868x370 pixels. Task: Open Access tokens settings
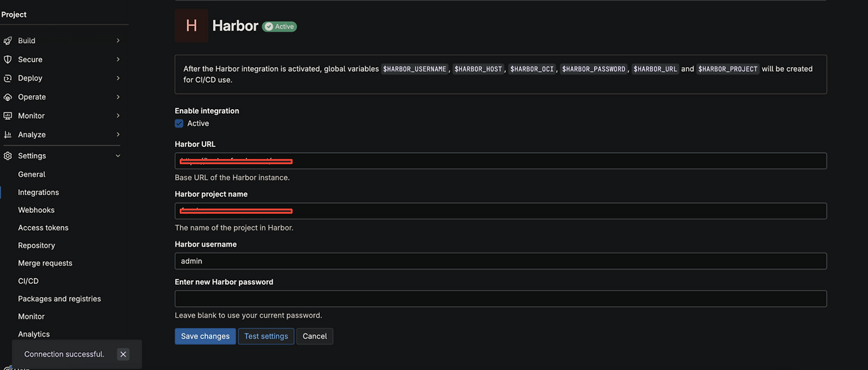tap(43, 228)
